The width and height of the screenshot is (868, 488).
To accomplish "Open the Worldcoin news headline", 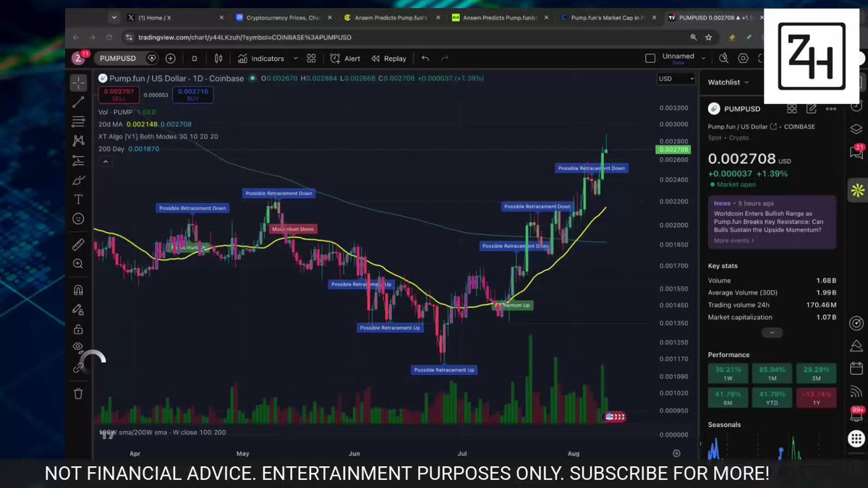I will (767, 222).
